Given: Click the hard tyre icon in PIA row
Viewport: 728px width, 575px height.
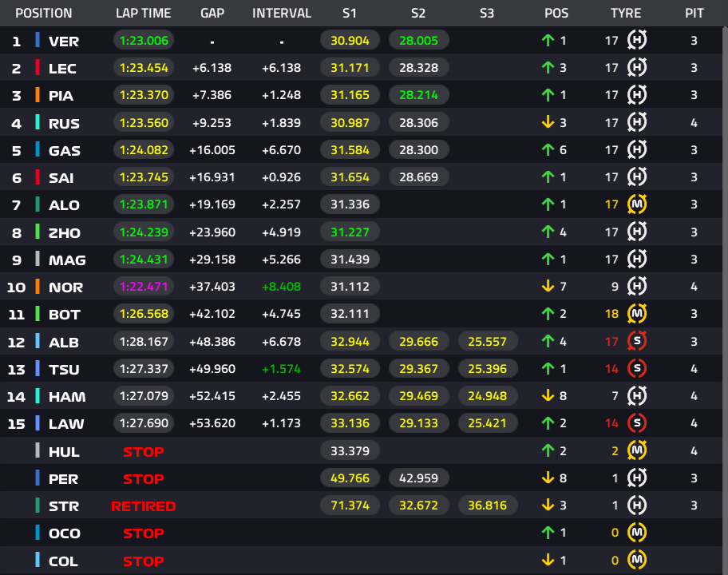Looking at the screenshot, I should point(637,95).
